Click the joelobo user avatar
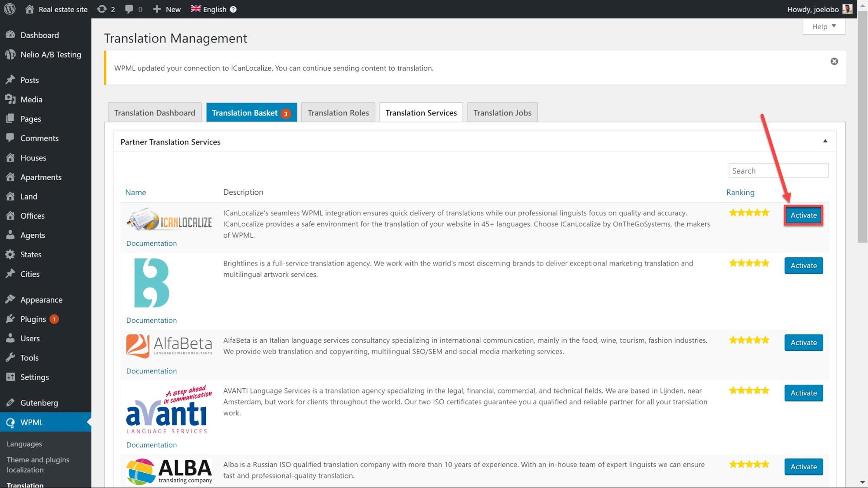The height and width of the screenshot is (488, 868). pos(847,9)
